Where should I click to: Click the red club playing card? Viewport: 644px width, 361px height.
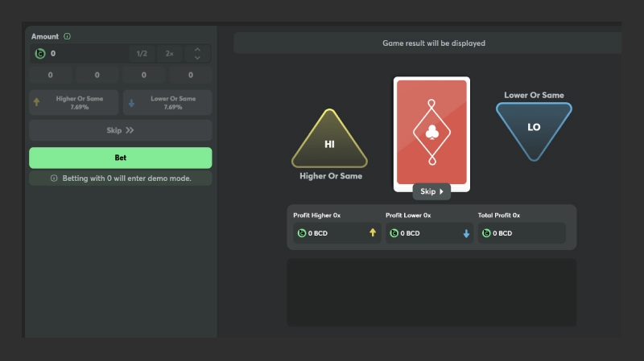pos(431,132)
